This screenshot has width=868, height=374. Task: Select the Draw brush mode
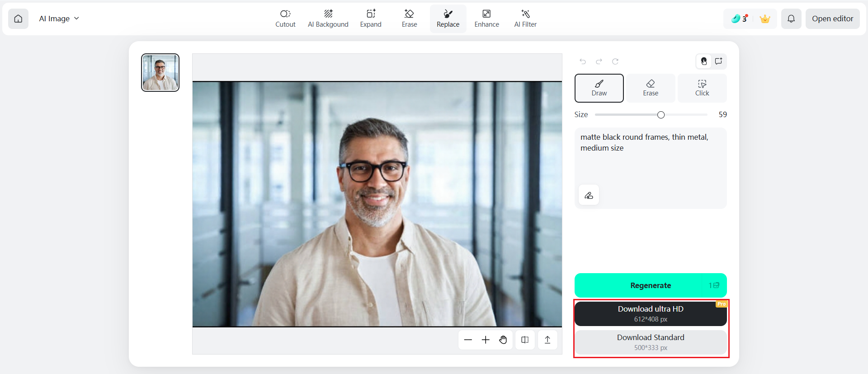click(x=599, y=88)
